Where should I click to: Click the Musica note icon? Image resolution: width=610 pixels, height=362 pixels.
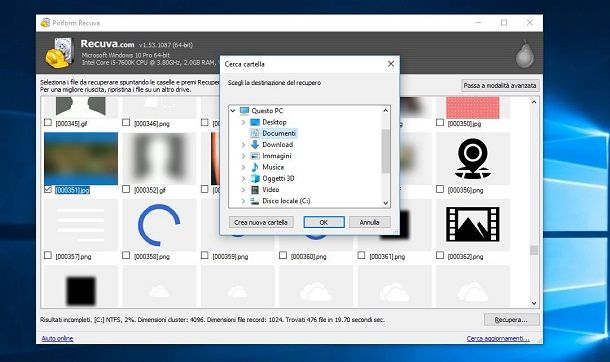(255, 167)
